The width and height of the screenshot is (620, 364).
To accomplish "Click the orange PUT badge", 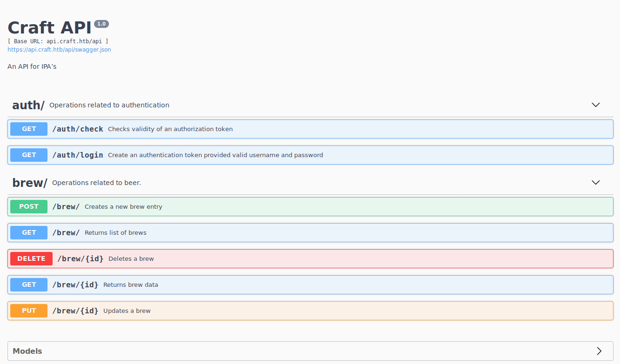I will click(29, 311).
